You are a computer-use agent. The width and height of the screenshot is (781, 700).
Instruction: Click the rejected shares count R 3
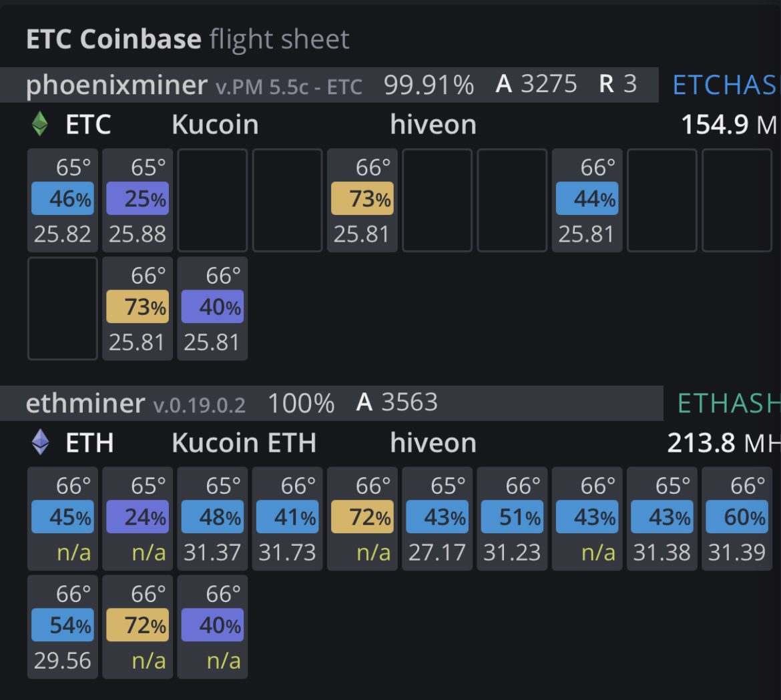618,84
